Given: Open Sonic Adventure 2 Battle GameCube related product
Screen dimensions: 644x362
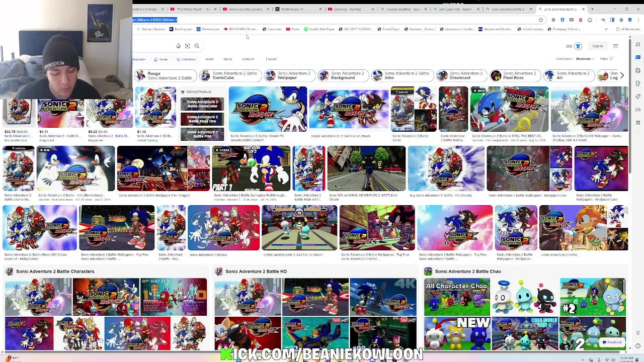Looking at the screenshot, I should [202, 104].
